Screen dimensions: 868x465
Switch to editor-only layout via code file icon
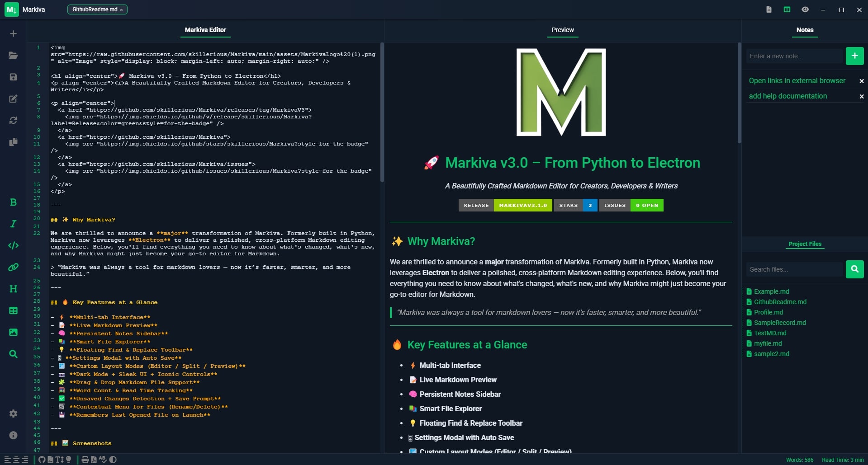click(769, 9)
